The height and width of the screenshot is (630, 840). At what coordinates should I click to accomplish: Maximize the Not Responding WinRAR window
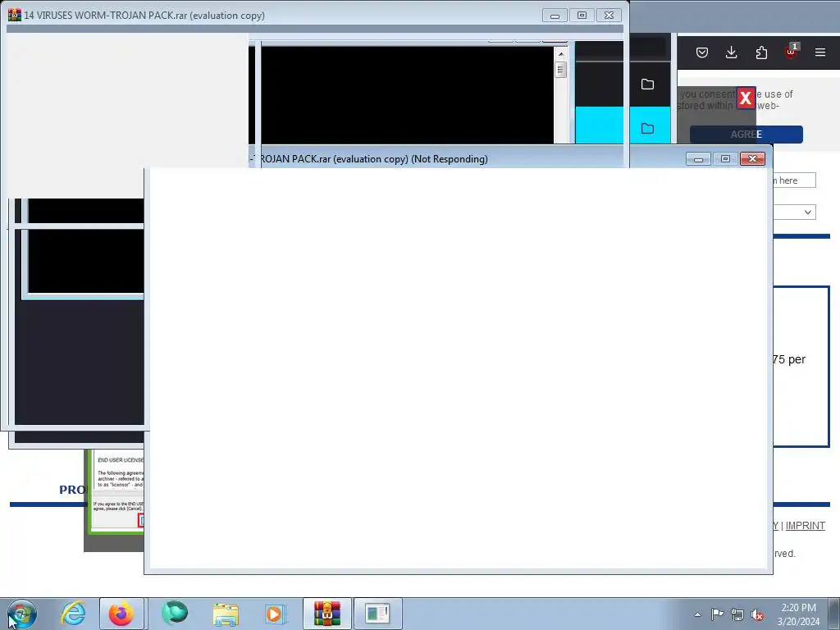click(x=725, y=159)
